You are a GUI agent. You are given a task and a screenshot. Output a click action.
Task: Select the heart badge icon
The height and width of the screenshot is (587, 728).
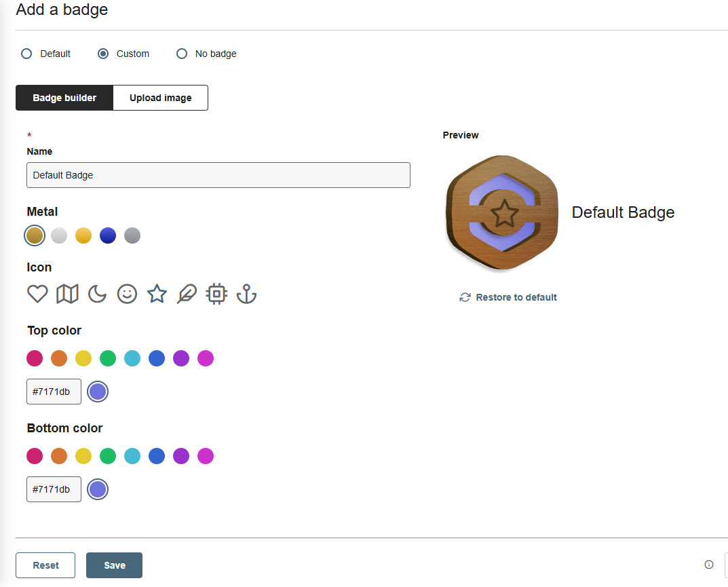(x=37, y=294)
